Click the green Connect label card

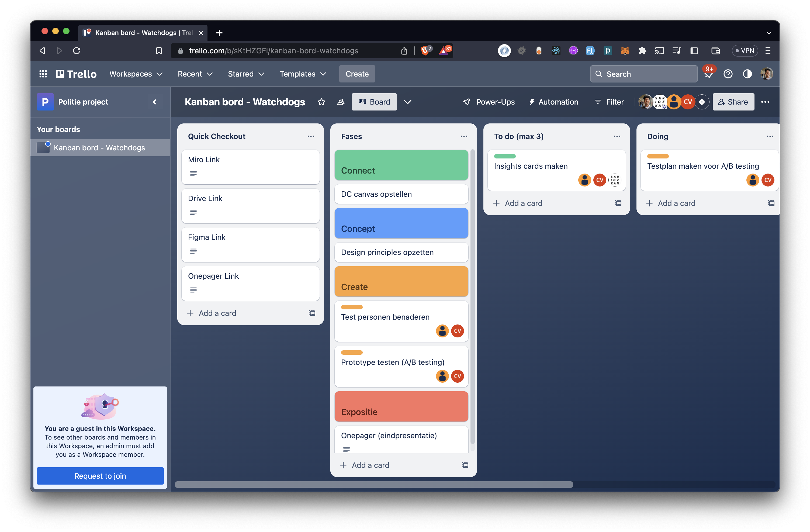click(401, 165)
